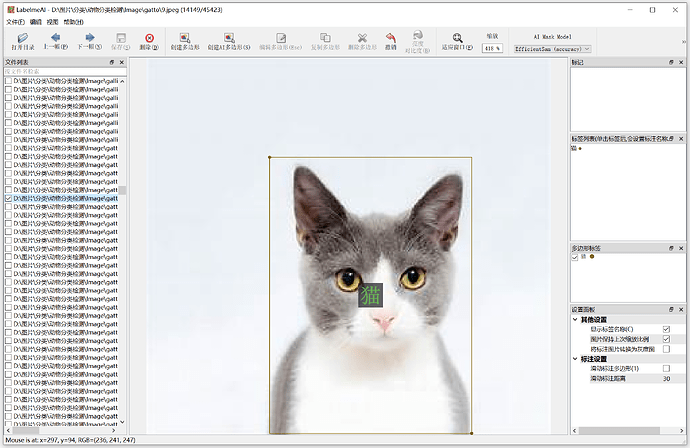Float the 标记 panel
Viewport: 690px width, 448px height.
671,62
